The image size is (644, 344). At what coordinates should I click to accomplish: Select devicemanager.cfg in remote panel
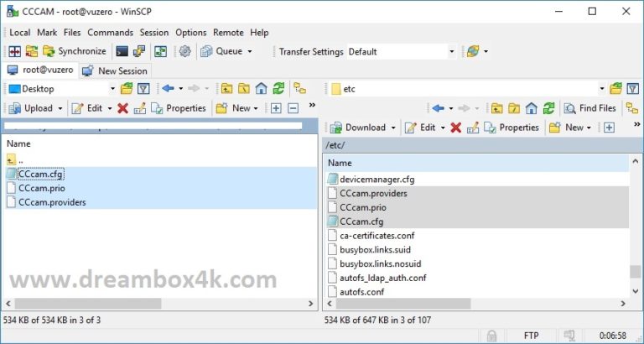377,180
